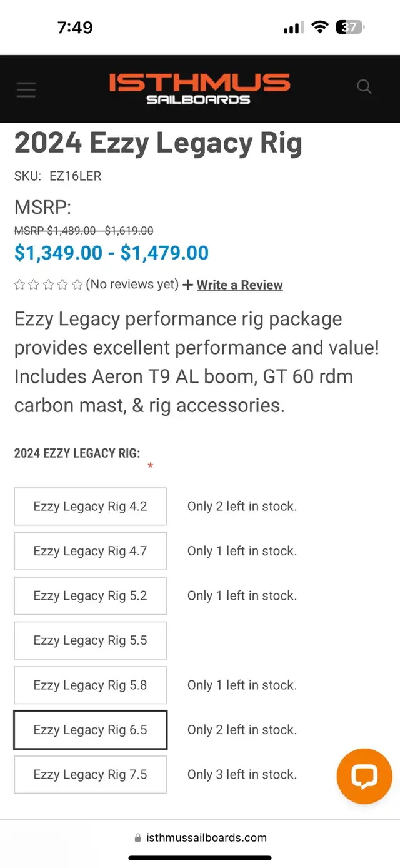Tap the 7:49 clock in status bar
This screenshot has width=400, height=868.
click(75, 28)
